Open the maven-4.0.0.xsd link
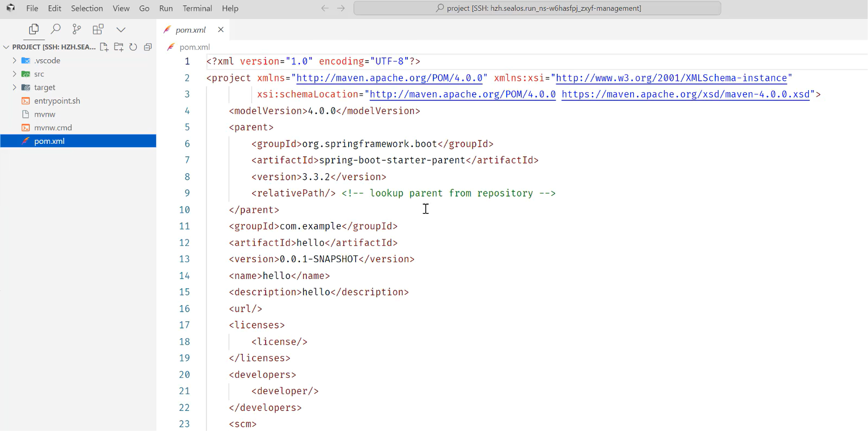 pos(685,94)
